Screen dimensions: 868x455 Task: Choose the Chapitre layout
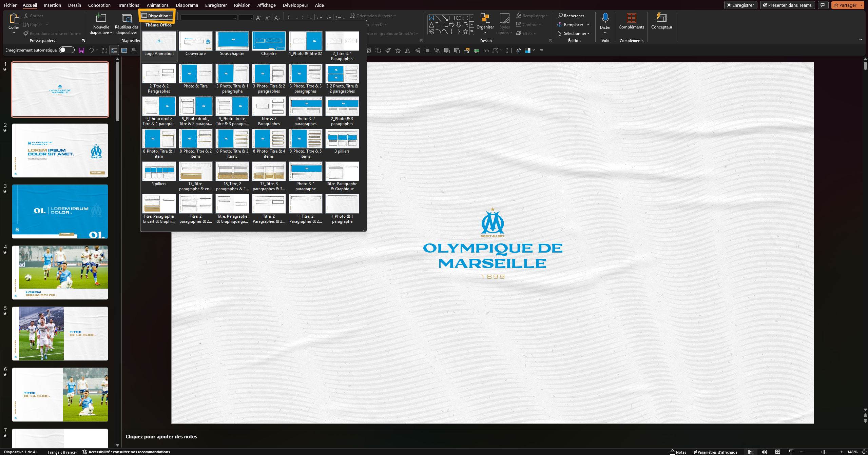pyautogui.click(x=269, y=44)
